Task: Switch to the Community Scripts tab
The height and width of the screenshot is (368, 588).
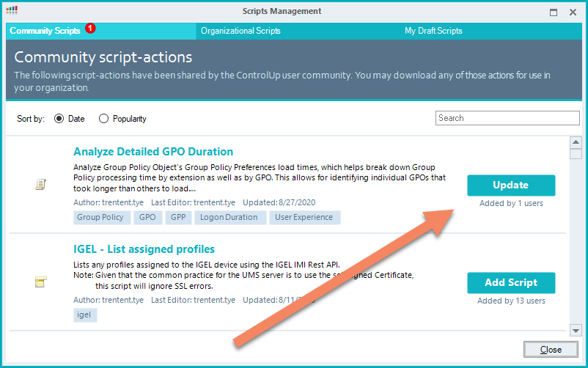Action: 101,31
